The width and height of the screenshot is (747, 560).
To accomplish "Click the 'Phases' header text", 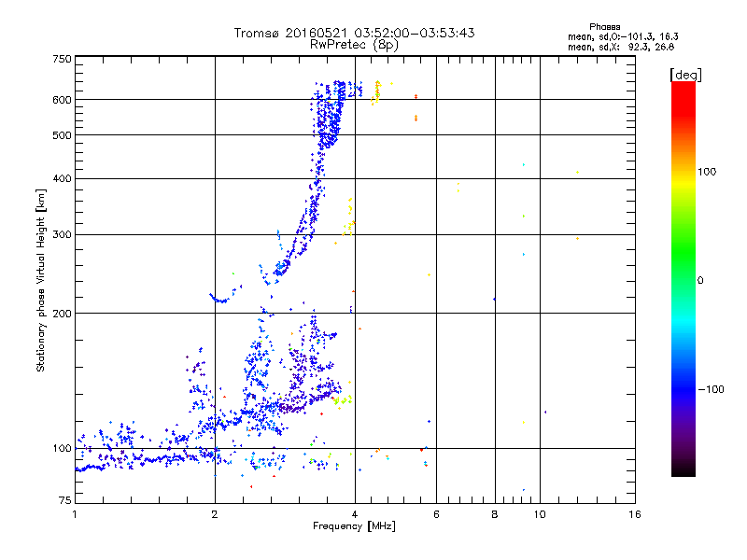I will [x=604, y=27].
